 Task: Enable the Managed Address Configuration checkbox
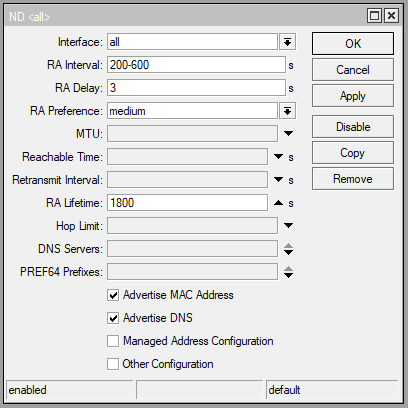[x=113, y=341]
